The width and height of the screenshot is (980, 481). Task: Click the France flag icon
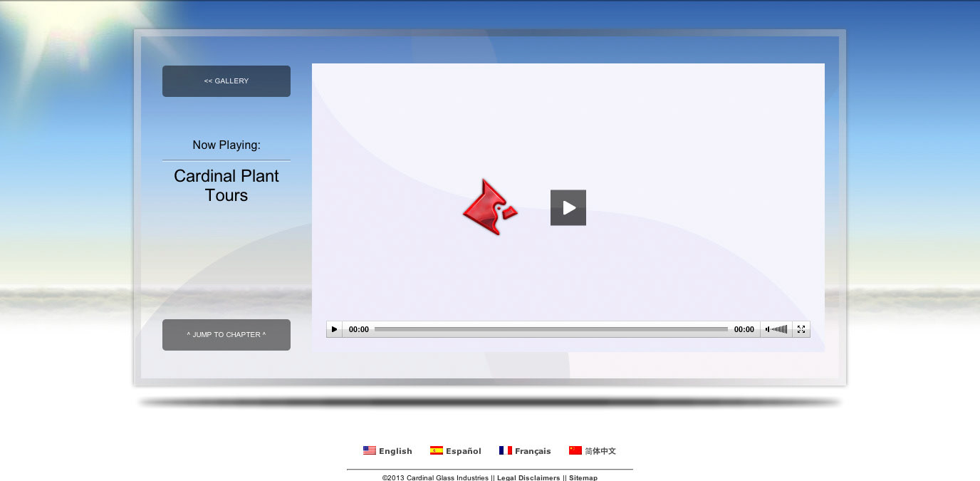click(x=505, y=450)
